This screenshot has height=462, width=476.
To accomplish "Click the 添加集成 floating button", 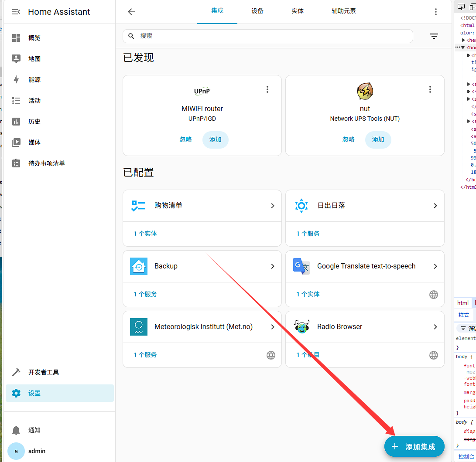I will [414, 447].
